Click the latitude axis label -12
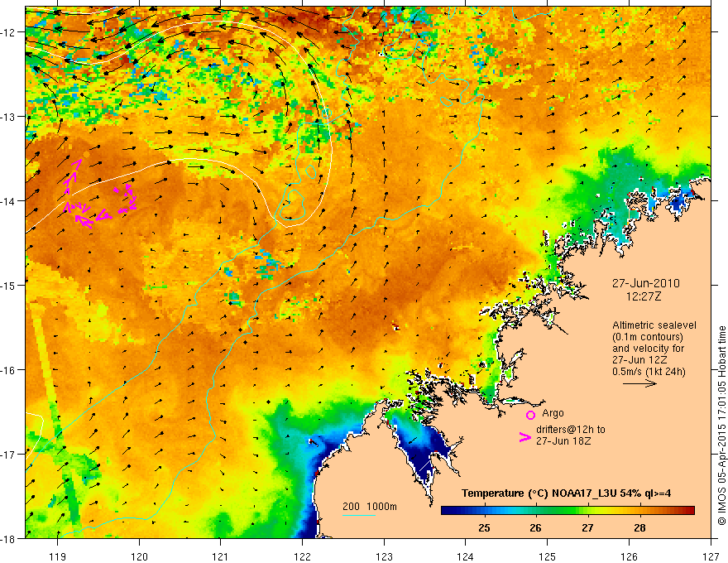728x563 pixels. click(7, 32)
